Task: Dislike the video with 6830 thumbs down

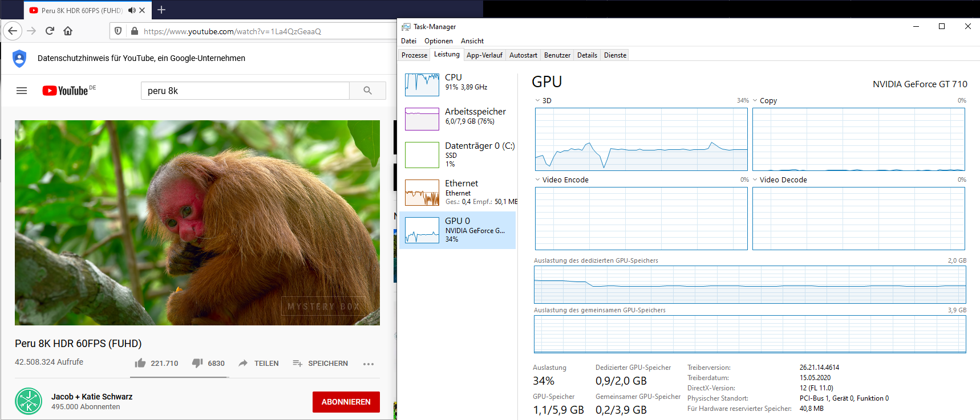Action: click(208, 363)
